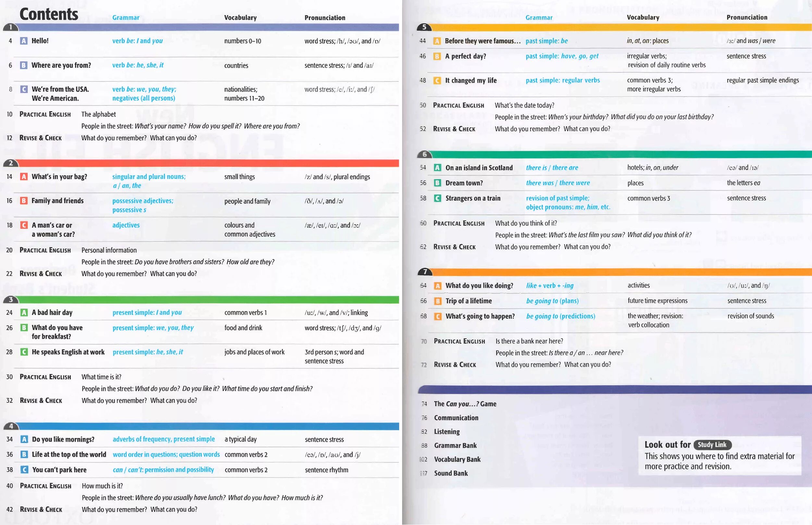Click the blue A icon beside Do you like mornings?
The height and width of the screenshot is (525, 812).
pos(24,439)
